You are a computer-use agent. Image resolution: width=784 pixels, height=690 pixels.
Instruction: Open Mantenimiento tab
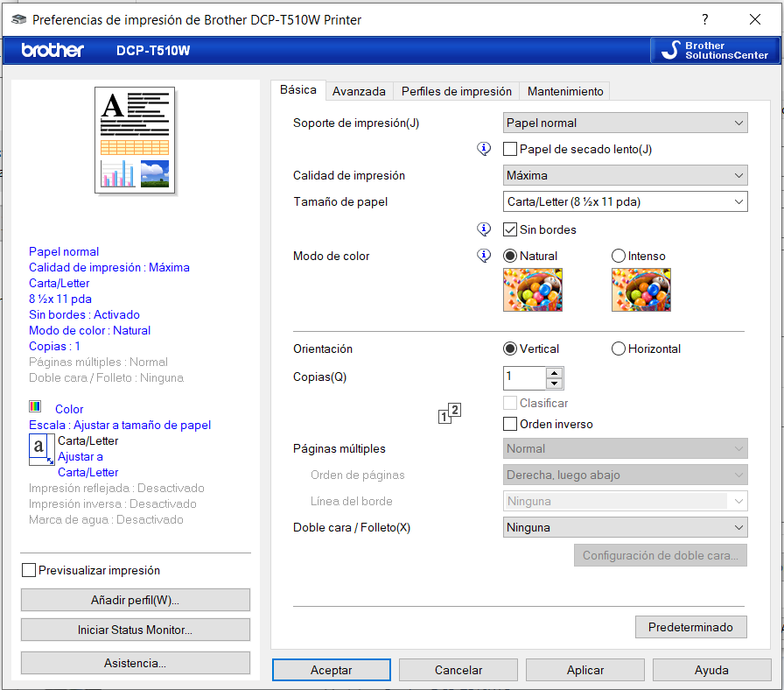pyautogui.click(x=565, y=92)
